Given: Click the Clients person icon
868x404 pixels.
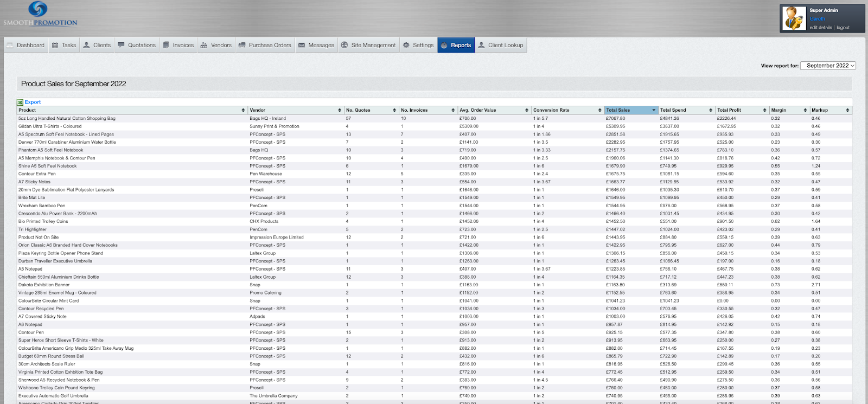Looking at the screenshot, I should click(86, 45).
